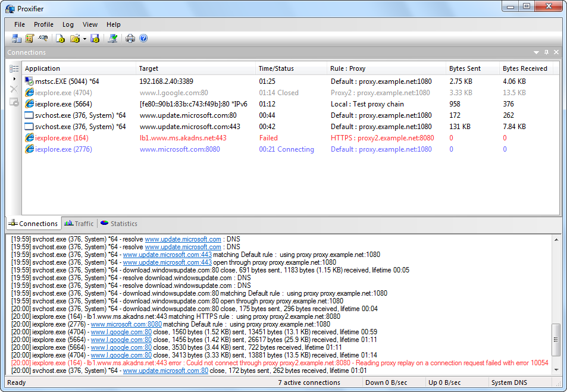Open the Connections panel options dropdown arrow
This screenshot has height=392, width=567.
(x=537, y=52)
